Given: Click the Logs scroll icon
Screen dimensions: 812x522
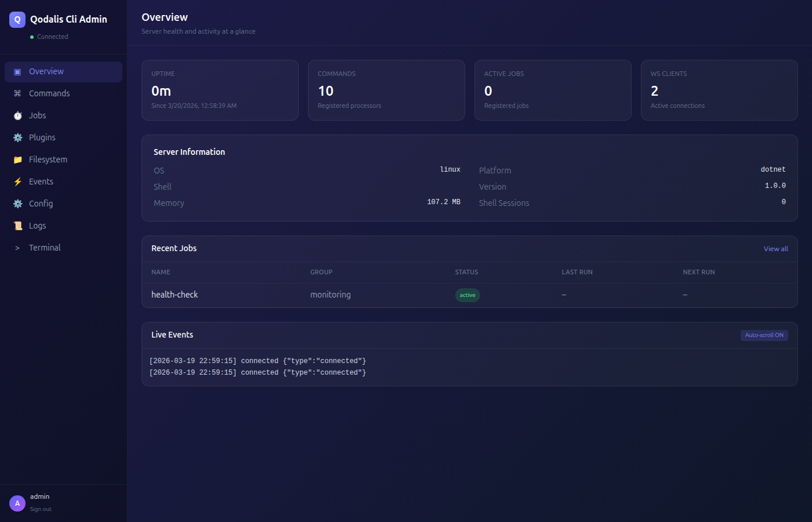Looking at the screenshot, I should [17, 226].
